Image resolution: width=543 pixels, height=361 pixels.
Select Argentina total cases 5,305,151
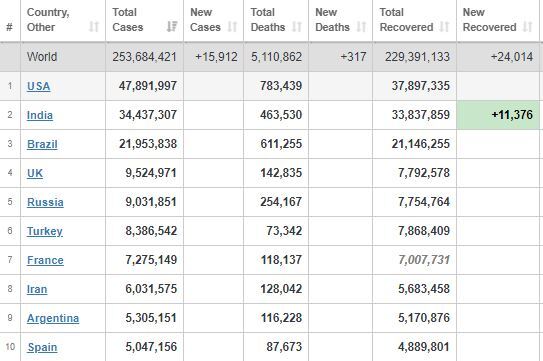click(x=151, y=318)
